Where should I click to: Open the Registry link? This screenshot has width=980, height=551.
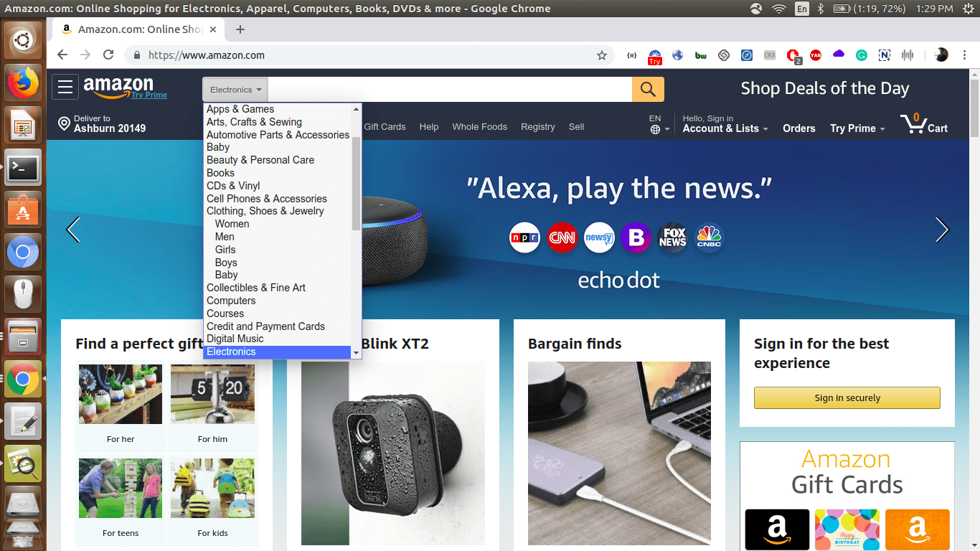click(x=537, y=126)
